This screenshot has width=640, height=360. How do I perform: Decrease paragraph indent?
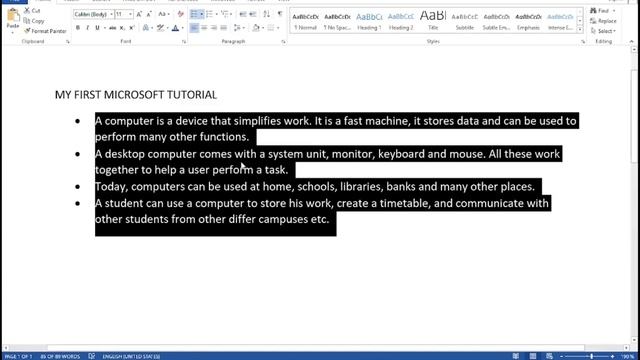coord(243,14)
